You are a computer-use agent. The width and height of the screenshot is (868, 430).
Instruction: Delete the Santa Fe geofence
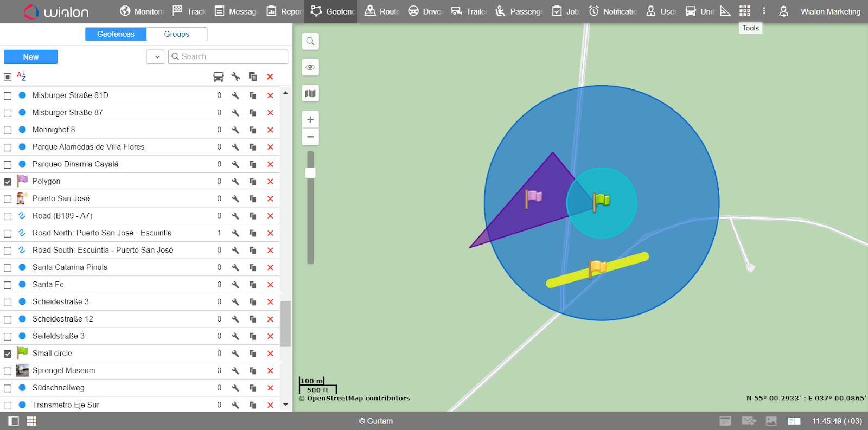[270, 285]
